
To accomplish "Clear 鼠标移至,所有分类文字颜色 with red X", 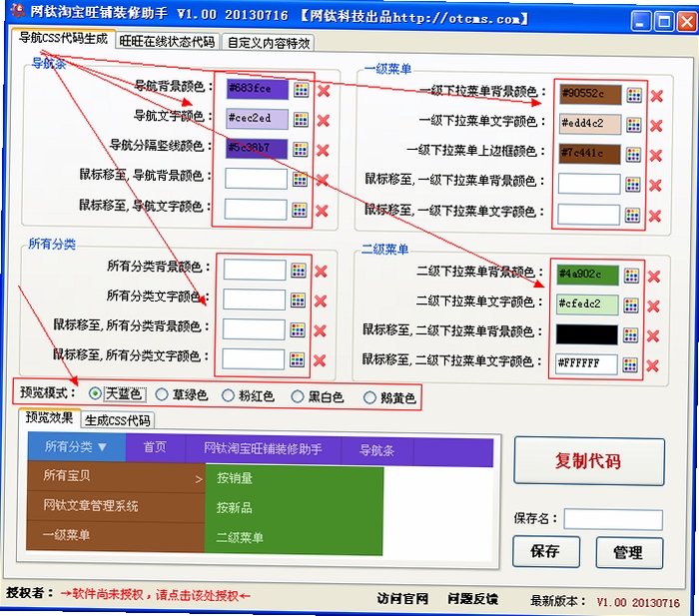I will click(x=320, y=360).
